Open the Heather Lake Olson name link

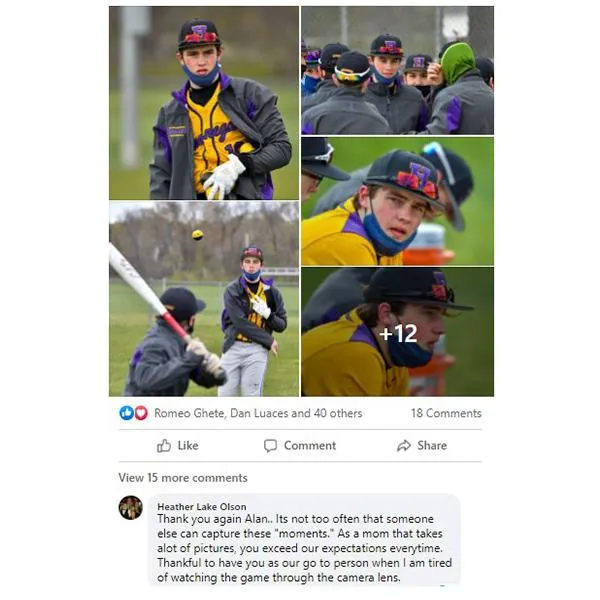(x=202, y=507)
